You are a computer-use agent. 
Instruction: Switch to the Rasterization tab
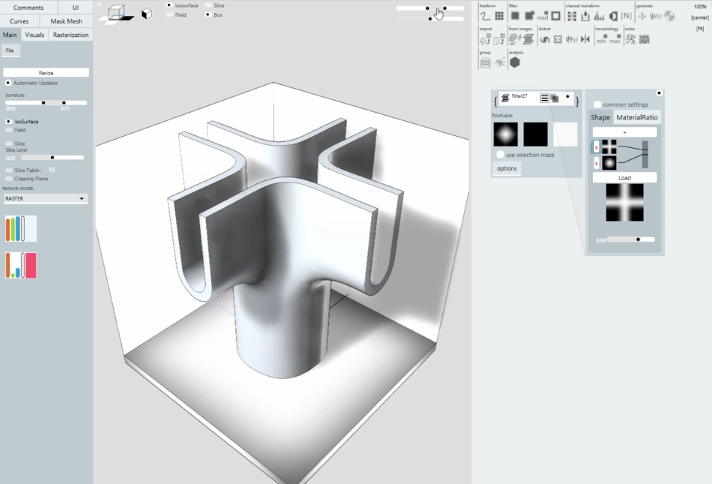pyautogui.click(x=71, y=35)
